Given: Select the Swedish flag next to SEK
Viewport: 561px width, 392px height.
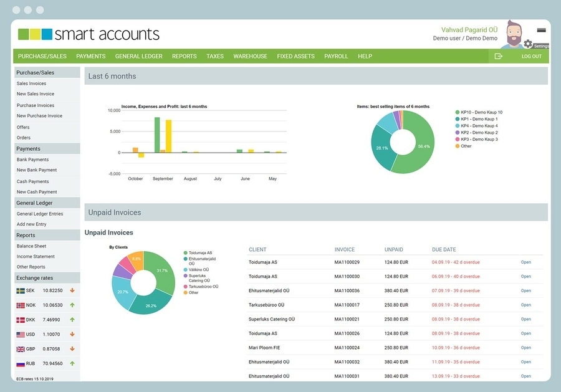Looking at the screenshot, I should pos(21,290).
